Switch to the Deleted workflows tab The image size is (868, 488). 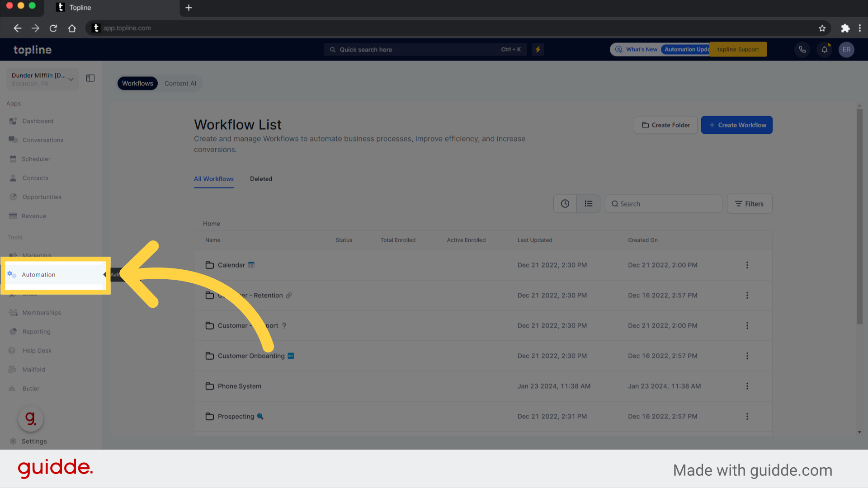[x=261, y=179]
